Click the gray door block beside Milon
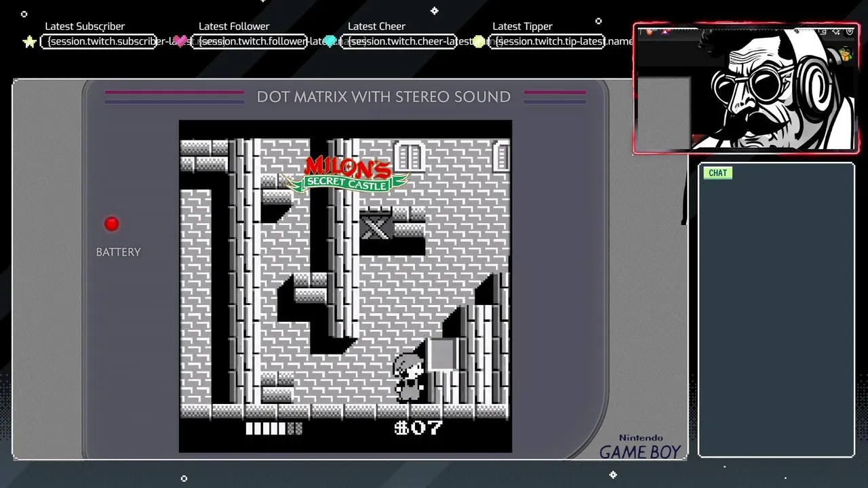Viewport: 868px width, 488px height. click(441, 354)
